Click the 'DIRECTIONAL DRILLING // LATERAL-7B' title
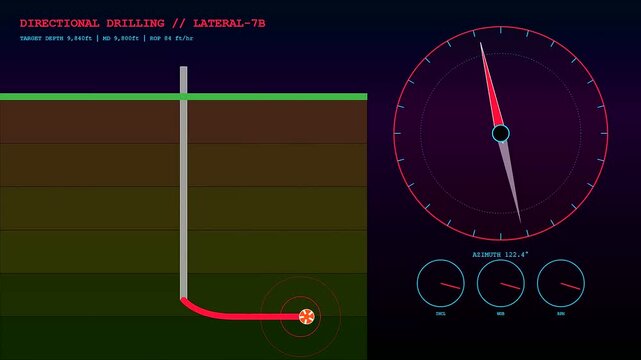Image resolution: width=641 pixels, height=360 pixels. [142, 23]
